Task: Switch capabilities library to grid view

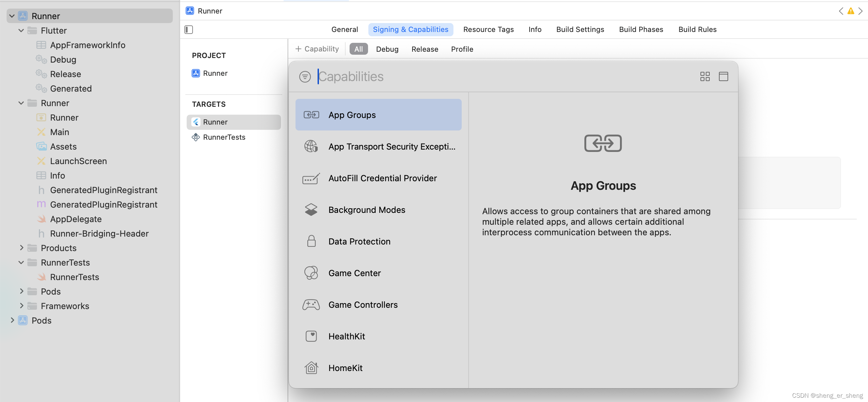Action: (704, 76)
